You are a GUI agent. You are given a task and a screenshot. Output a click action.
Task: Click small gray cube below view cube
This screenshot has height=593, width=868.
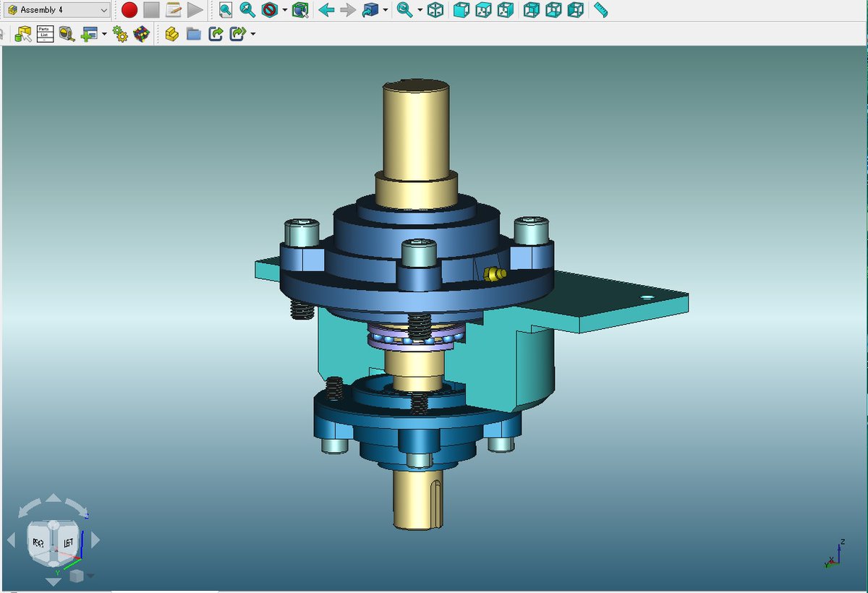click(x=76, y=576)
